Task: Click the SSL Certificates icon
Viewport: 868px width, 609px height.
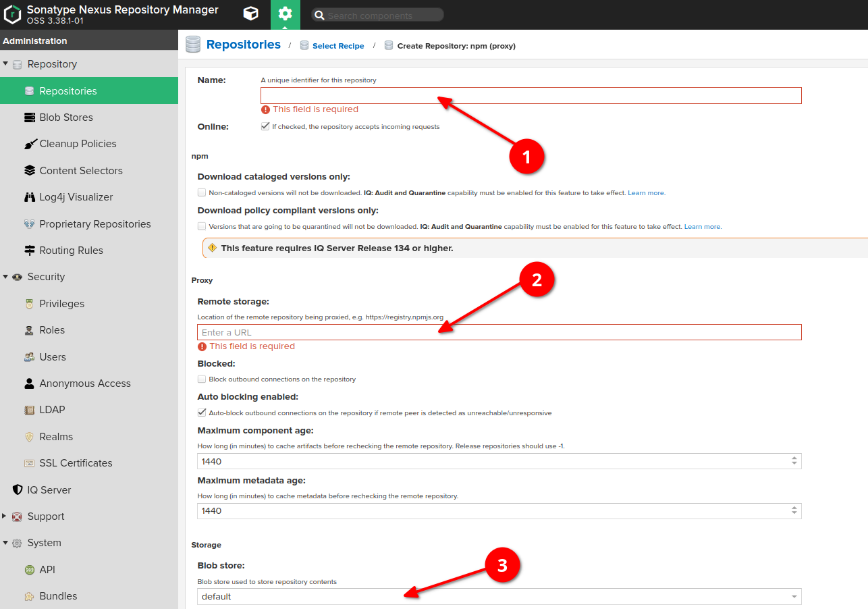Action: point(29,463)
